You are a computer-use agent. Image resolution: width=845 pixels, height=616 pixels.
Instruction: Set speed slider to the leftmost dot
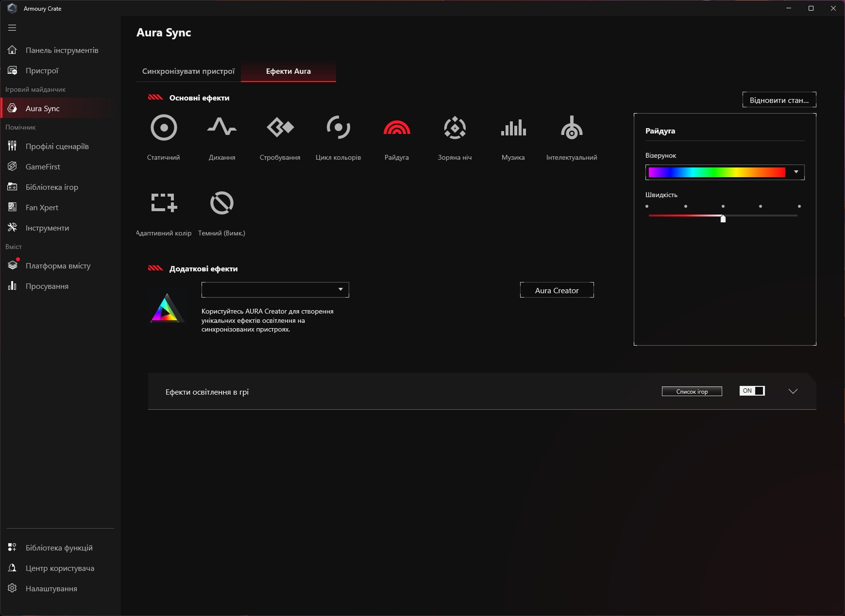pyautogui.click(x=647, y=206)
